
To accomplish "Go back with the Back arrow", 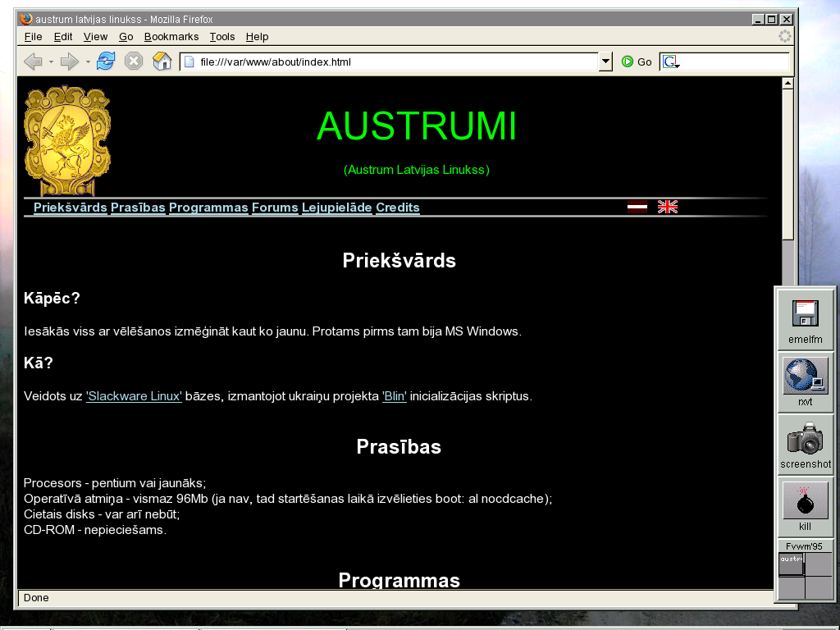I will (33, 62).
